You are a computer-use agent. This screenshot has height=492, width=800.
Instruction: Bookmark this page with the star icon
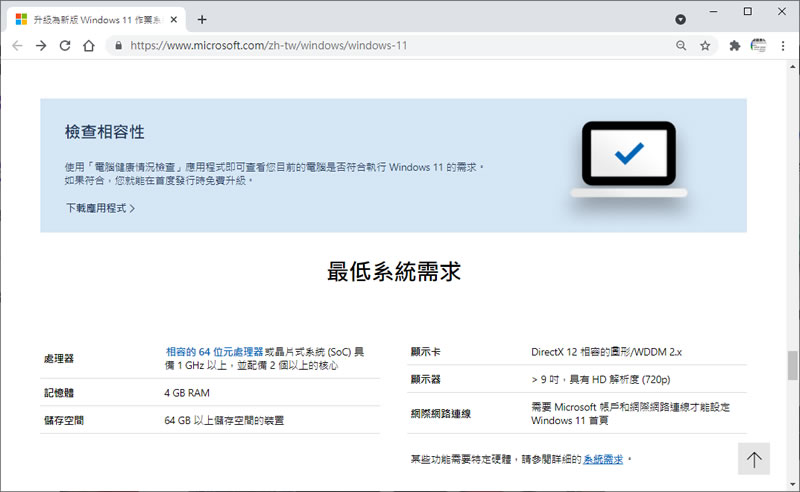point(705,46)
